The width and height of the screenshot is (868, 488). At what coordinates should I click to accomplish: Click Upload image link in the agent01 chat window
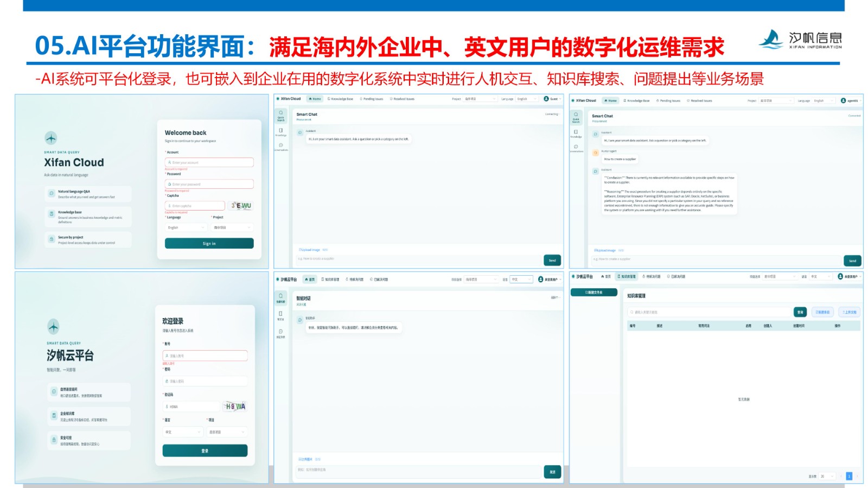coord(605,250)
